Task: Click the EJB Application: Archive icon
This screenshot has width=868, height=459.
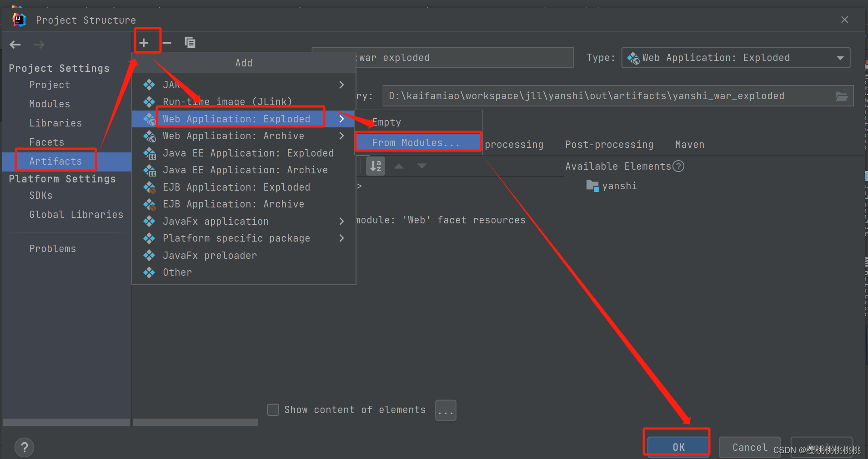Action: click(150, 204)
